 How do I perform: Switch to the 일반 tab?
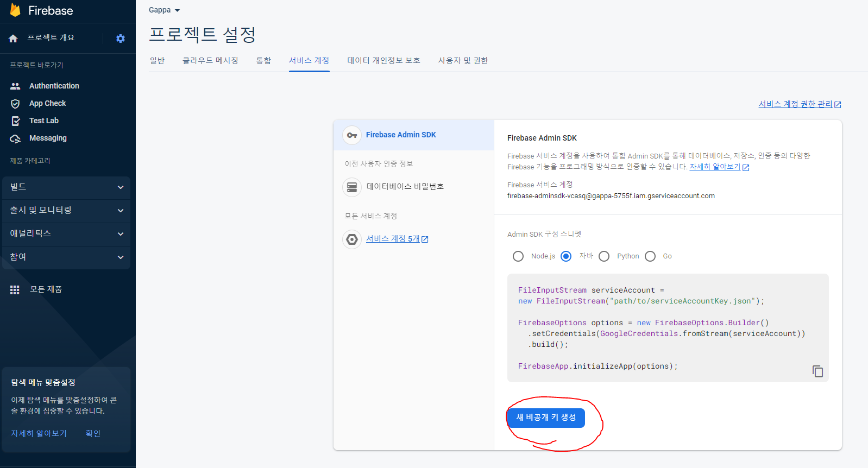pos(158,60)
